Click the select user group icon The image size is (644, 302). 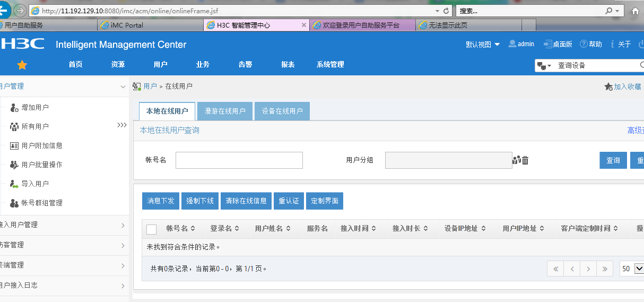pos(517,160)
